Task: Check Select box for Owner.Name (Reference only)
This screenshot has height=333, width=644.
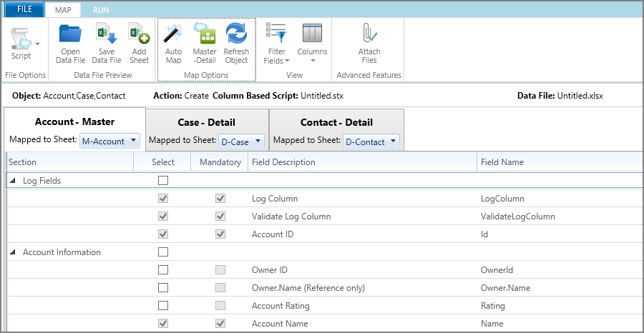Action: [163, 288]
